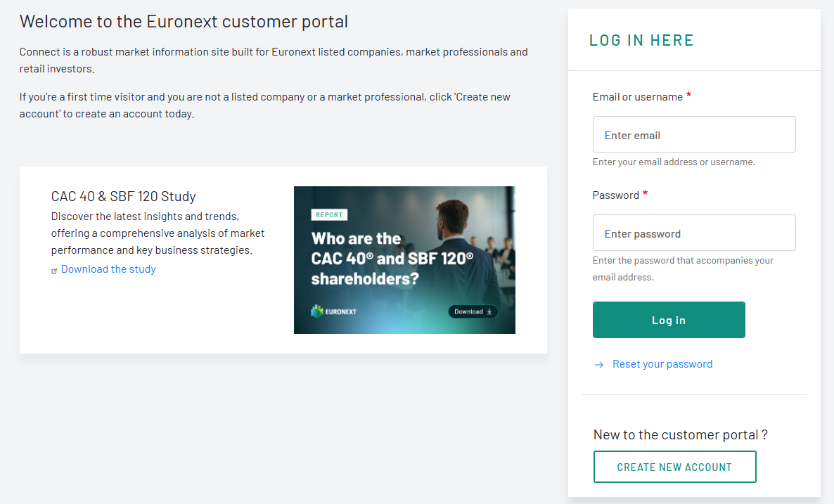Click the Welcome to the Euronext customer portal heading
This screenshot has height=504, width=834.
(184, 22)
